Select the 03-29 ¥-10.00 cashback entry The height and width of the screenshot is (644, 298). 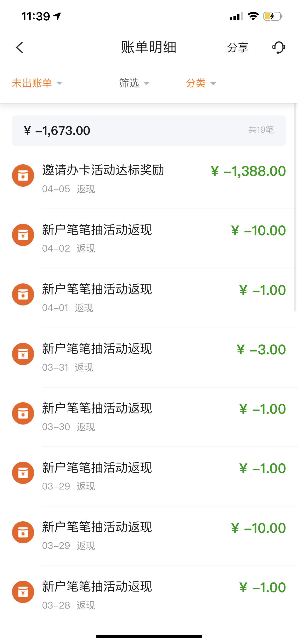(149, 536)
